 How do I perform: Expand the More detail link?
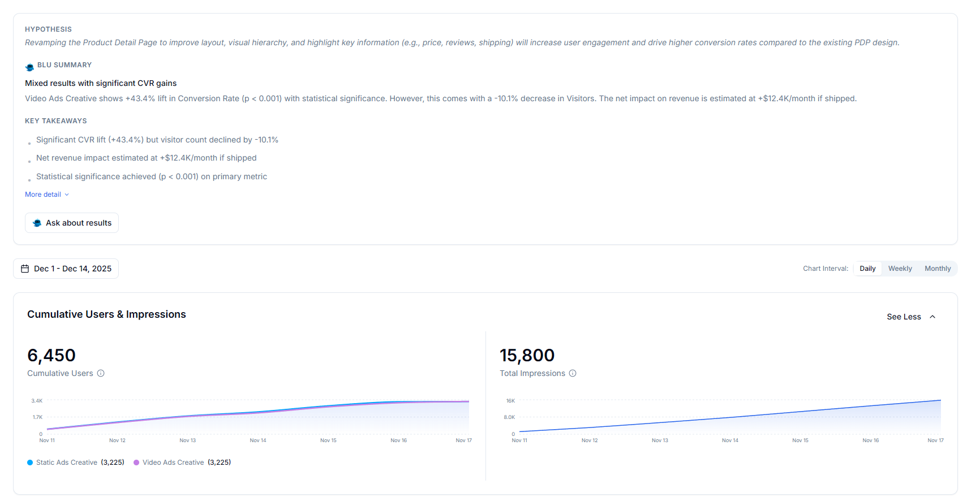coord(46,195)
